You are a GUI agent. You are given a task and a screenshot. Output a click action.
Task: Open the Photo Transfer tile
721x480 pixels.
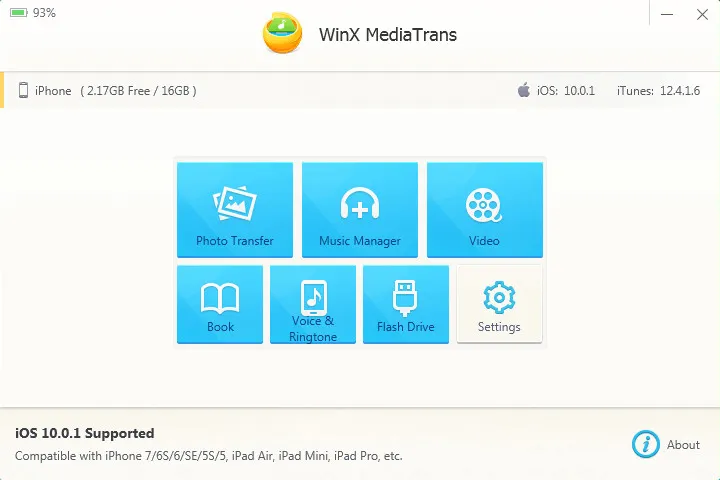click(x=235, y=210)
